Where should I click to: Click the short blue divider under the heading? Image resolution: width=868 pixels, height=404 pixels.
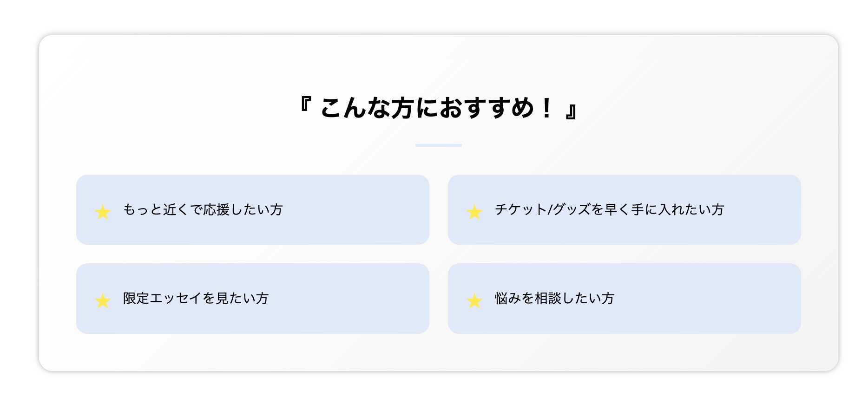point(438,145)
